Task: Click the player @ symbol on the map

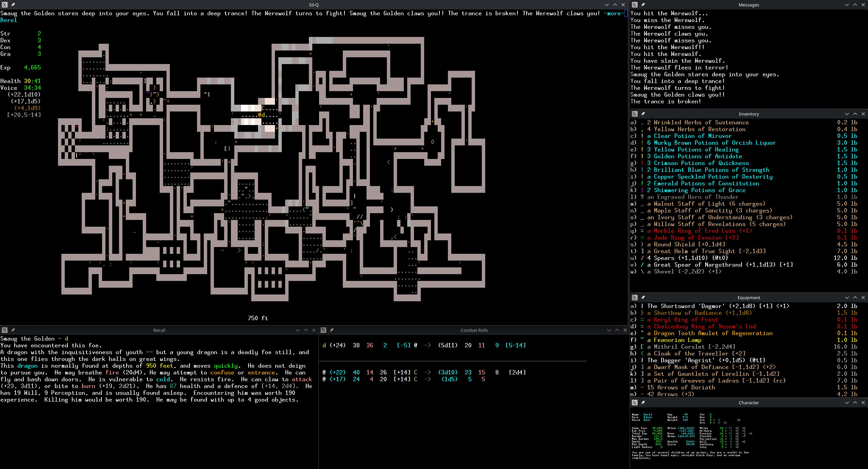Action: 260,115
